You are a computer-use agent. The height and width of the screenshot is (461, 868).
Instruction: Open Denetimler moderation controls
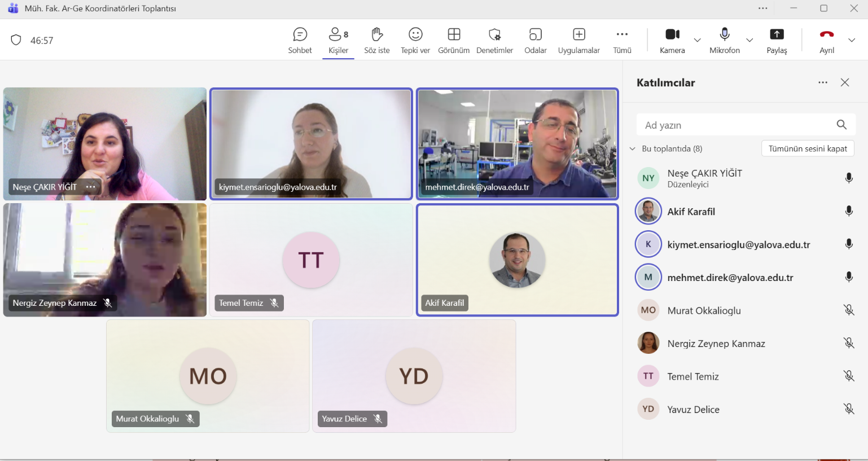point(494,41)
